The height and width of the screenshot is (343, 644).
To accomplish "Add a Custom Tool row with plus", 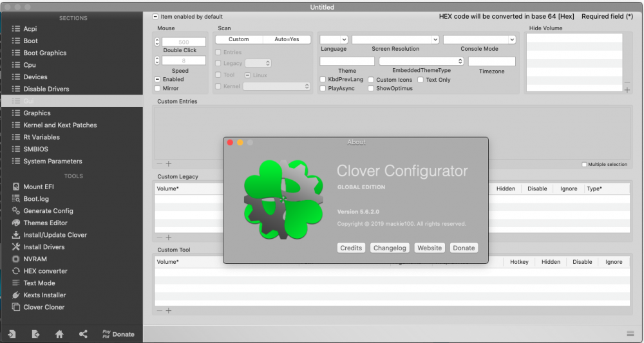I will (x=168, y=311).
